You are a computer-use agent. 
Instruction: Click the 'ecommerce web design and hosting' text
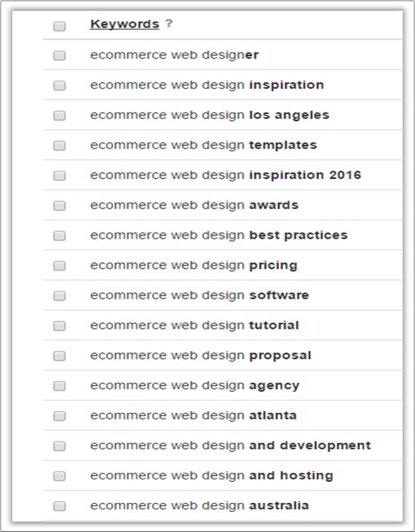pos(211,475)
